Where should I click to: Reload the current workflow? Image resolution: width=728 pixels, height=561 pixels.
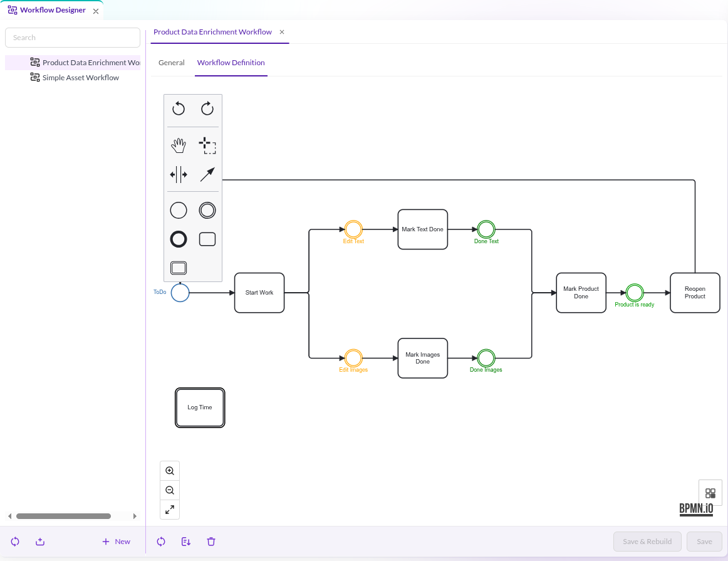coord(161,542)
